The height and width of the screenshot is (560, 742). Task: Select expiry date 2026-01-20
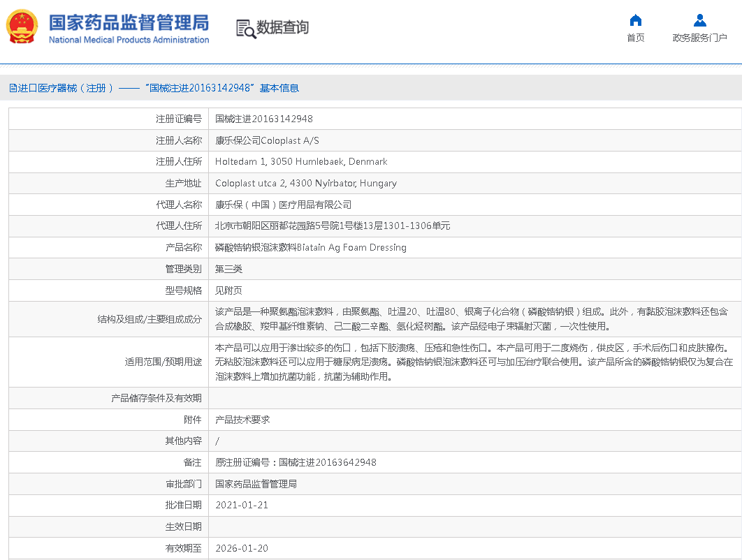242,549
